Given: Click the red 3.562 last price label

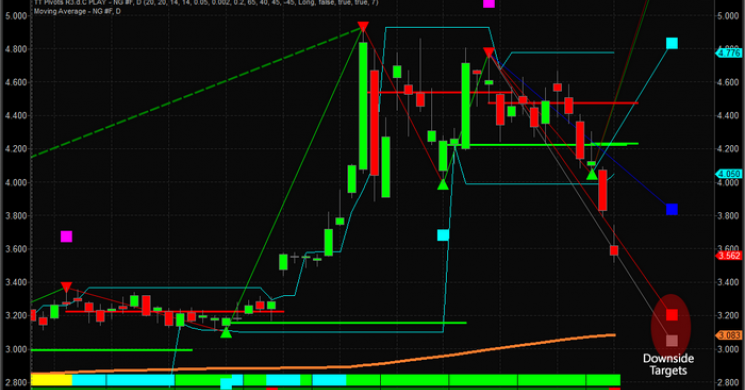Looking at the screenshot, I should [728, 256].
